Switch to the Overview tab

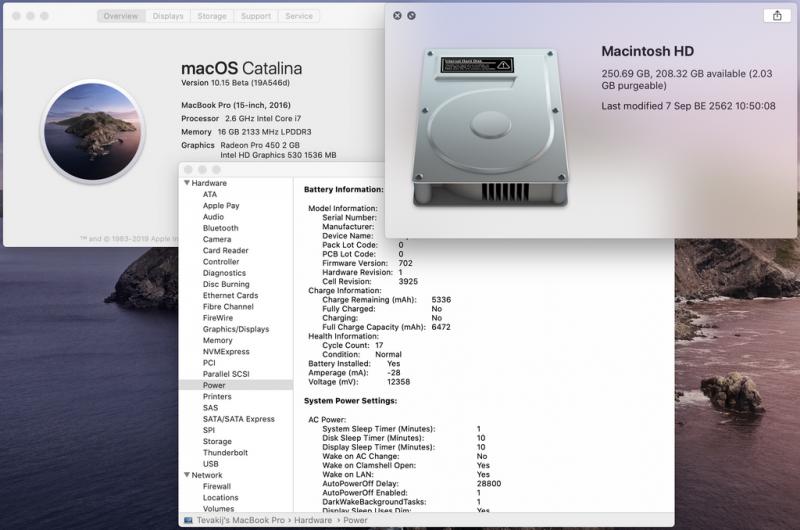[121, 16]
